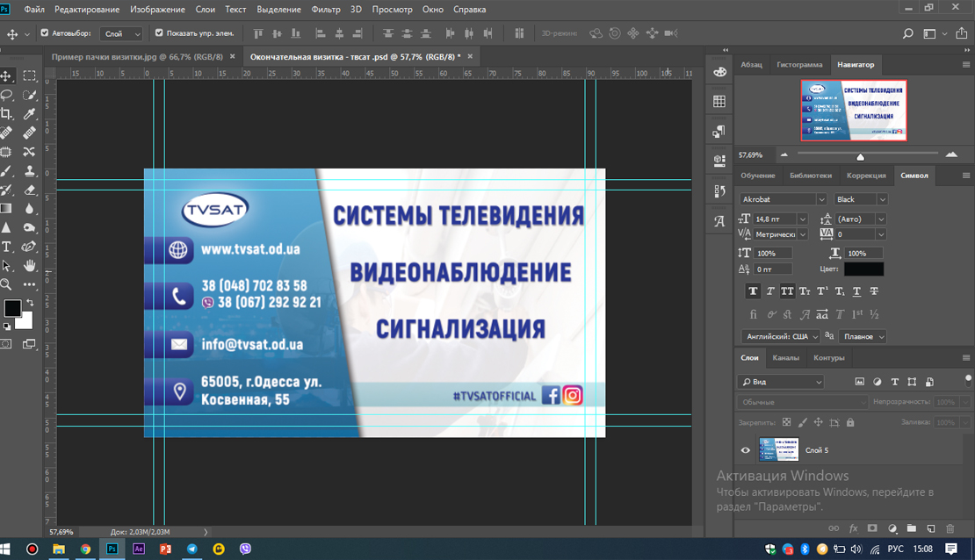Open the Black font style dropdown
The height and width of the screenshot is (560, 975).
[861, 199]
